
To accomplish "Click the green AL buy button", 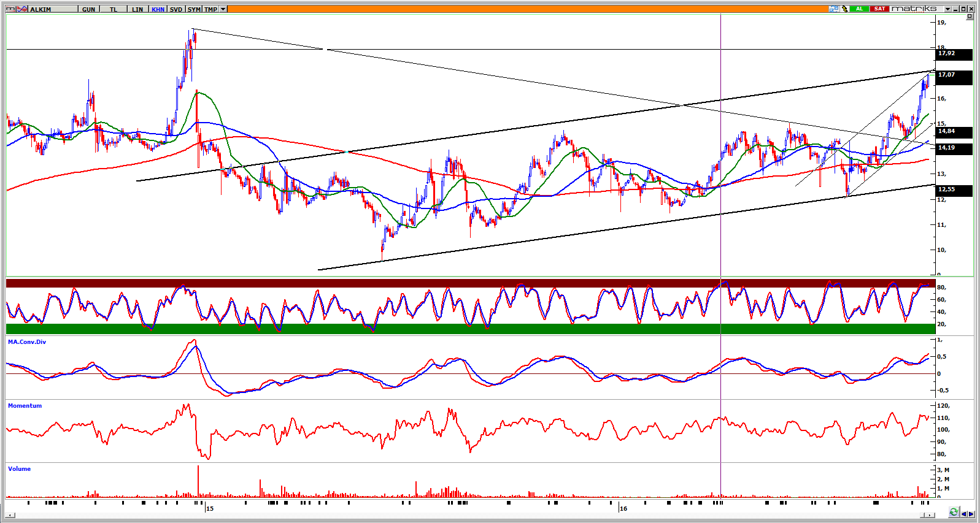I will click(x=859, y=9).
